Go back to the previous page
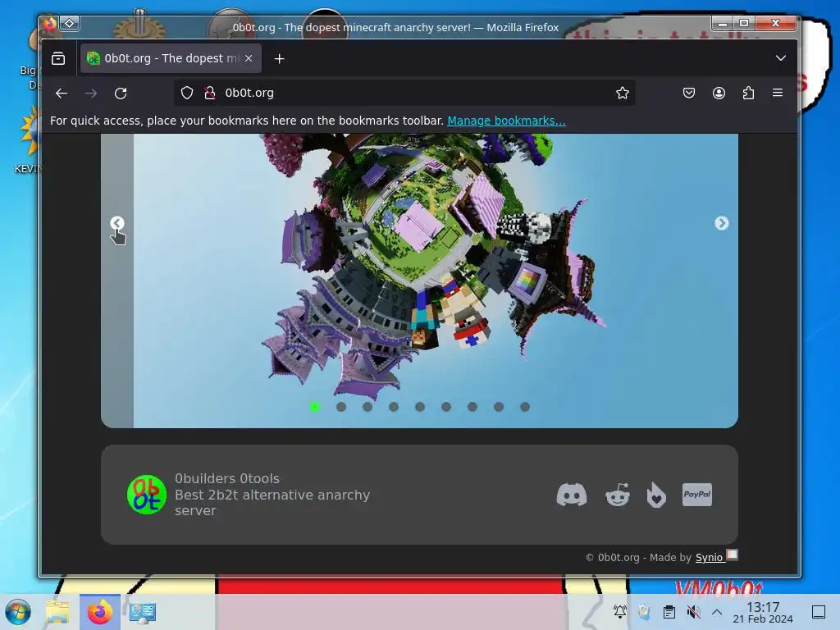840x630 pixels. [x=62, y=94]
